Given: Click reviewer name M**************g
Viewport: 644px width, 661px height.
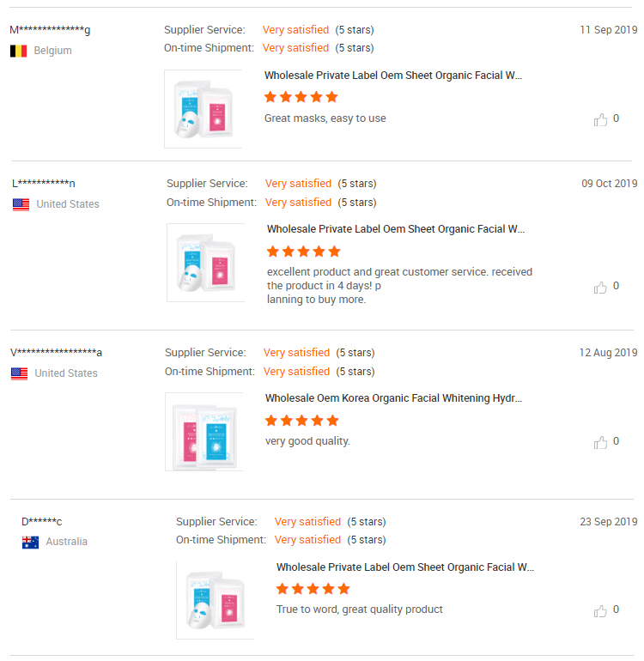Looking at the screenshot, I should [50, 30].
